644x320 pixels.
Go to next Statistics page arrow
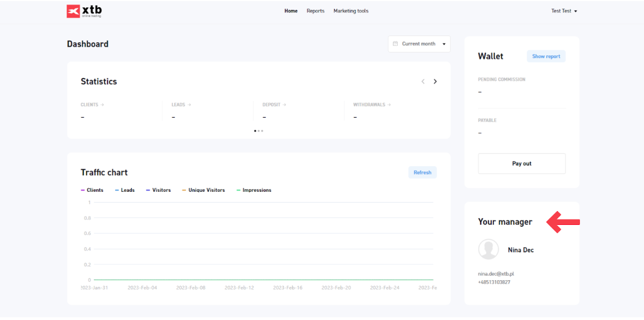point(435,81)
